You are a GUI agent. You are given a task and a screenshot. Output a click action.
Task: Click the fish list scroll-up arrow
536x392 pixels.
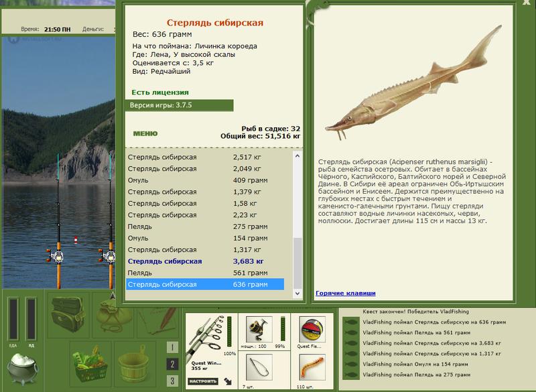[297, 156]
